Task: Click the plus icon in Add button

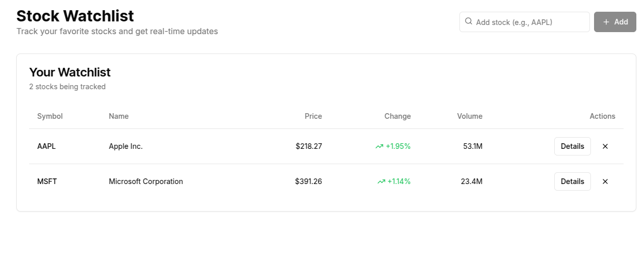Action: point(606,22)
